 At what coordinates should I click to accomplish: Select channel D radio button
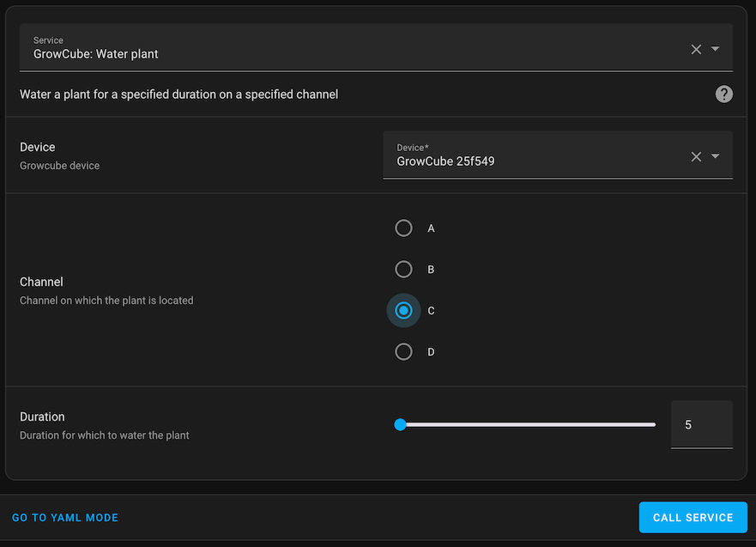(x=403, y=352)
